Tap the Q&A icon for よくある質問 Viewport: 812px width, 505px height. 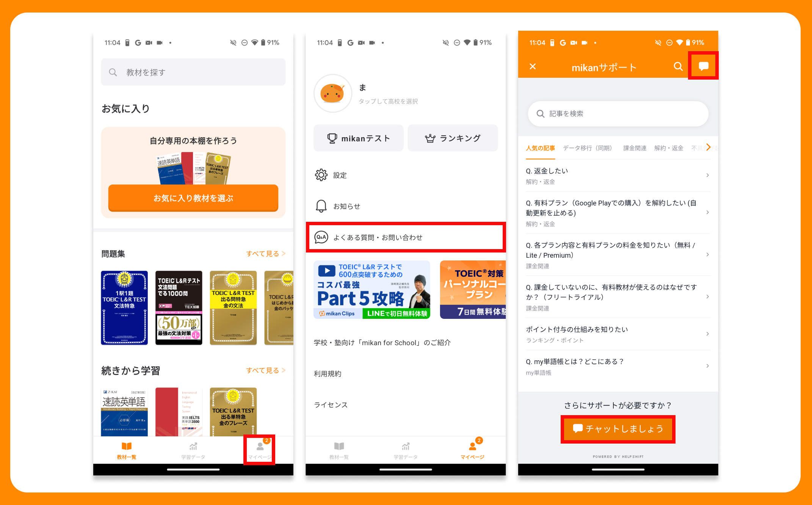click(x=321, y=237)
